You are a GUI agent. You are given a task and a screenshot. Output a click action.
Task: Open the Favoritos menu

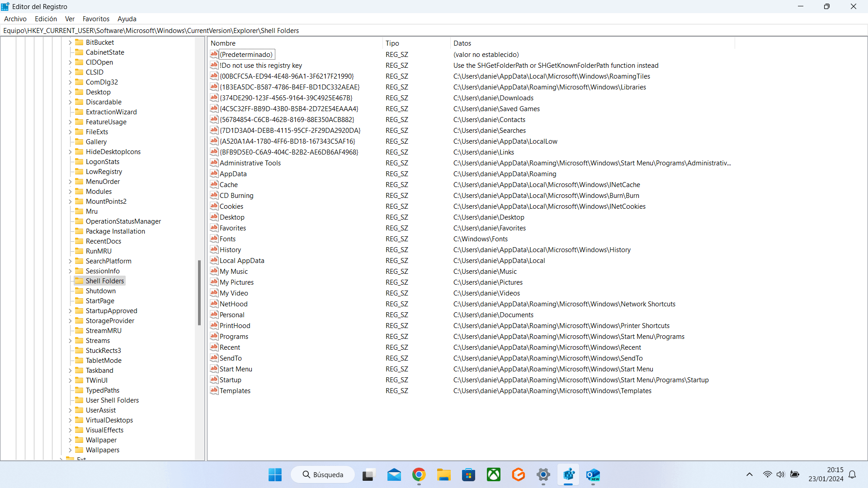[96, 19]
